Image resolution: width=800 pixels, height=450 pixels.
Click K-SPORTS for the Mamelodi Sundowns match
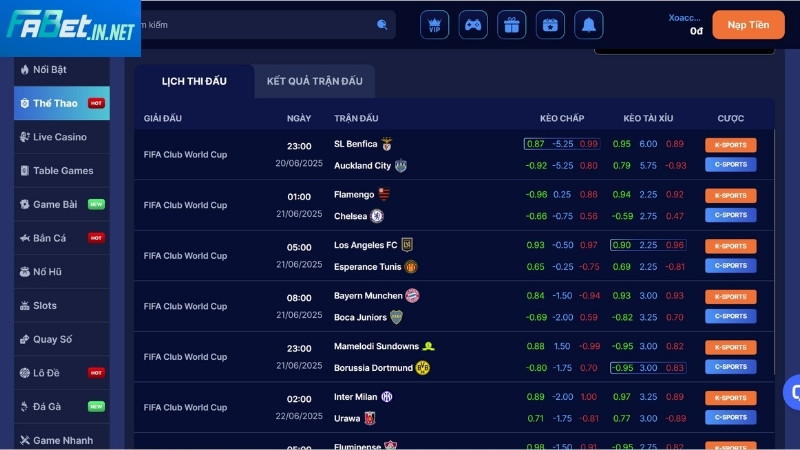(x=731, y=347)
